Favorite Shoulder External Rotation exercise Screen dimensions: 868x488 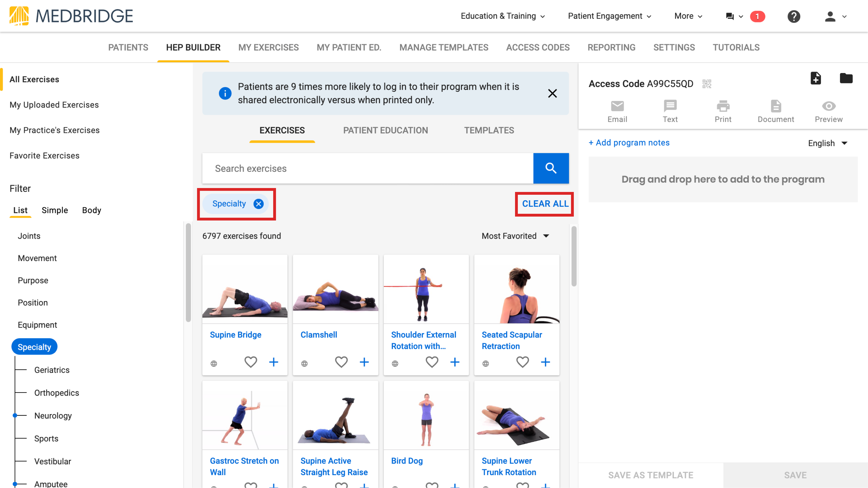pos(432,362)
